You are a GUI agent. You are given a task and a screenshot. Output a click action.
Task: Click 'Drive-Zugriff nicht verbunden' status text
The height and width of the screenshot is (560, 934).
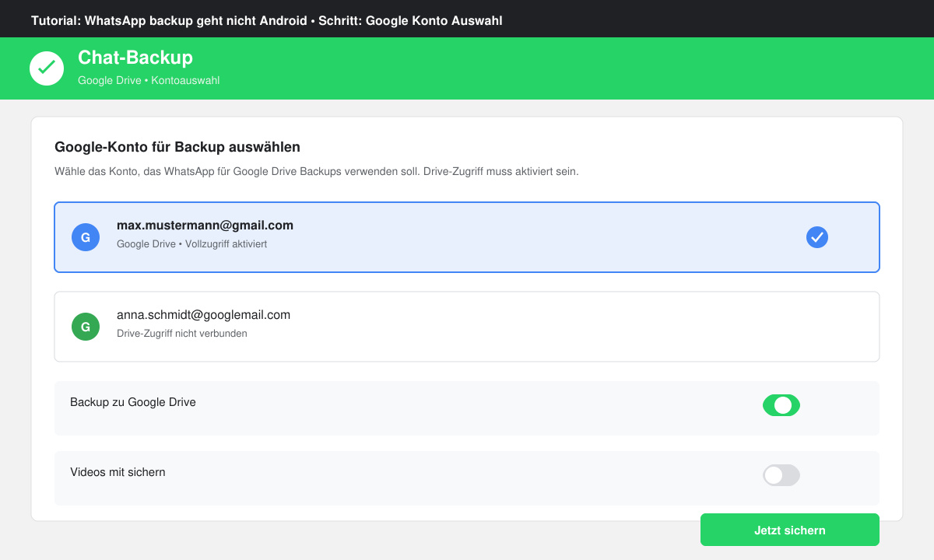(x=182, y=334)
